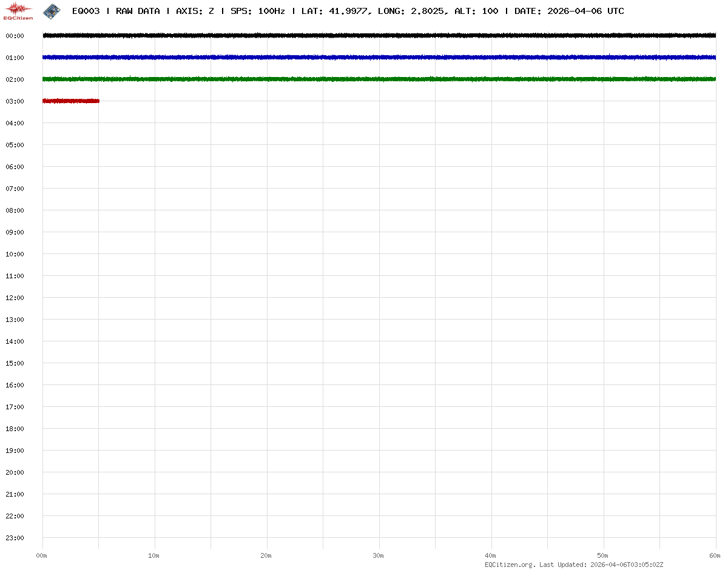
Task: Click the 12:00 hour label
Action: [15, 298]
